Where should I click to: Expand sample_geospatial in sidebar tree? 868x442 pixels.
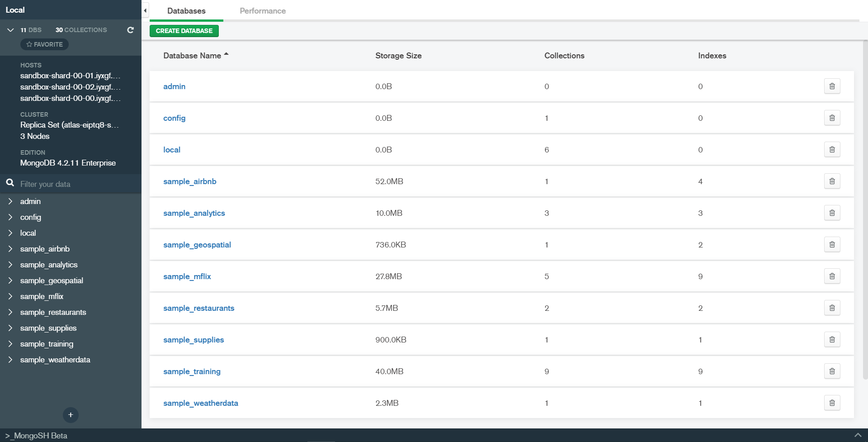click(10, 280)
